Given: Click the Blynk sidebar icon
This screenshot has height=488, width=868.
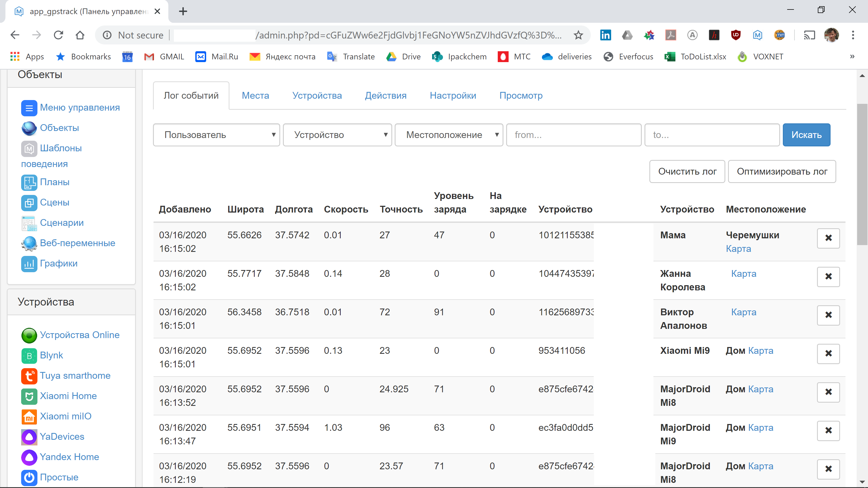Looking at the screenshot, I should (x=29, y=355).
